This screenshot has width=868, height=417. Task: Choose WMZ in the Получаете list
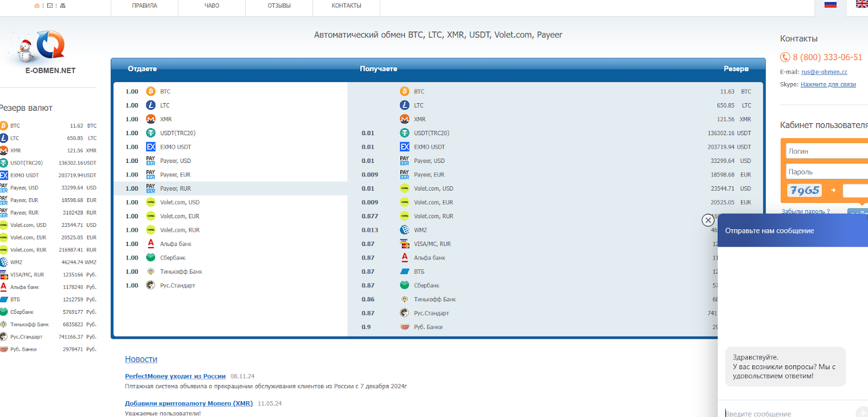420,230
